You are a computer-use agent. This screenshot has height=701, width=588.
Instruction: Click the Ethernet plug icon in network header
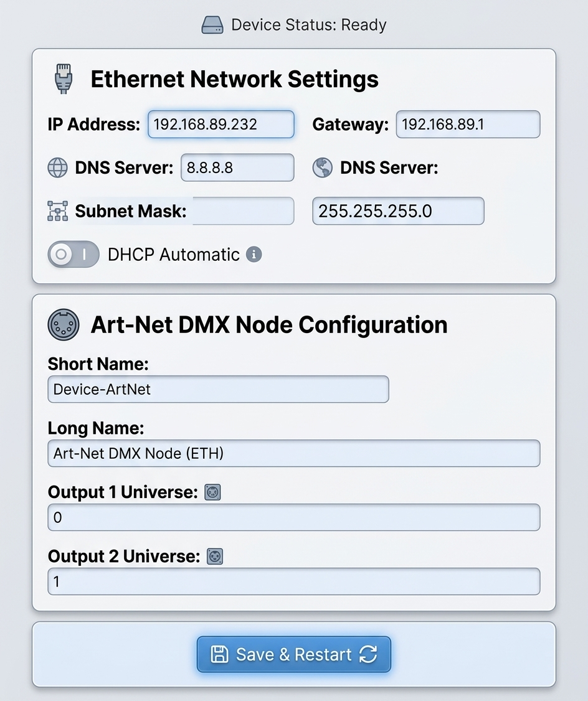(x=64, y=78)
